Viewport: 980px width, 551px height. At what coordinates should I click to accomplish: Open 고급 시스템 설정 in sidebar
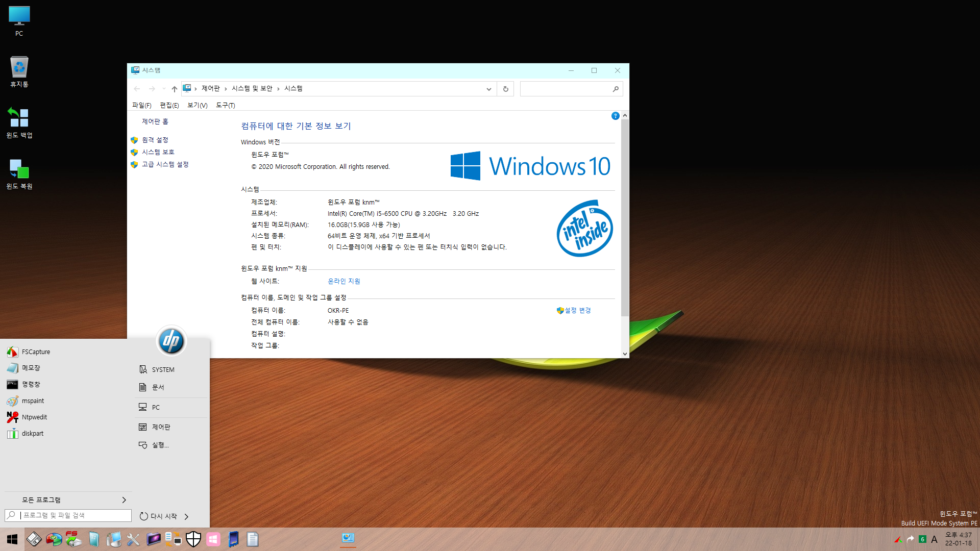tap(165, 164)
